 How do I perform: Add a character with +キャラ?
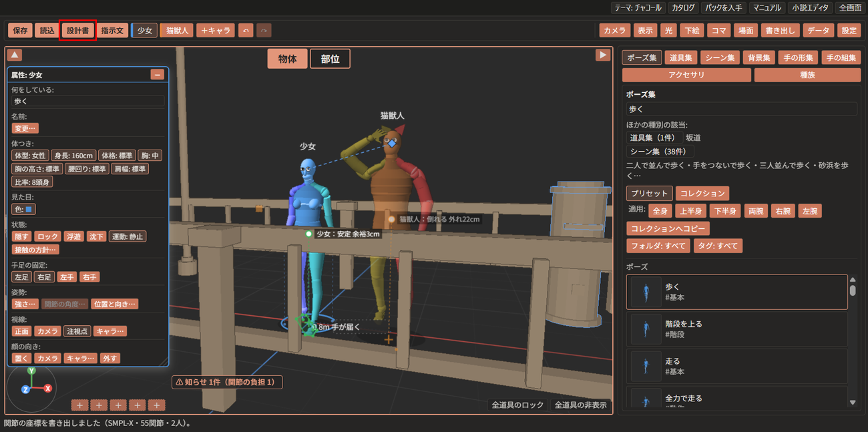click(x=215, y=31)
